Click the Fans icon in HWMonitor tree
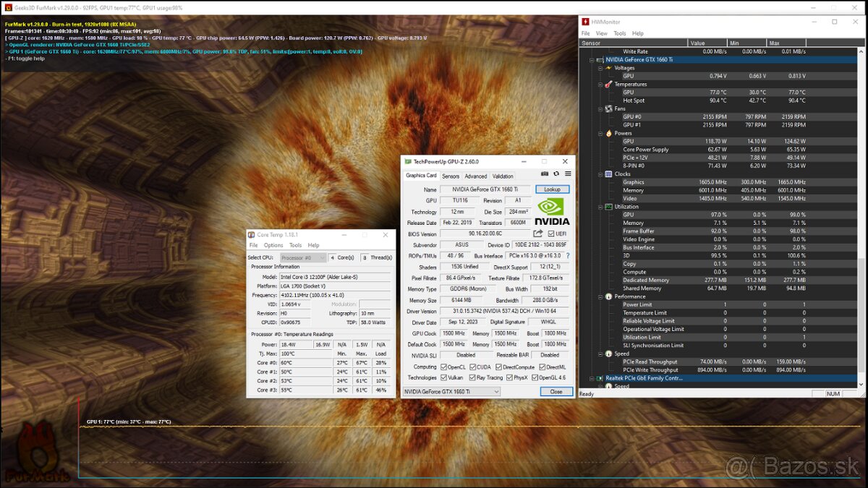The height and width of the screenshot is (488, 868). pos(608,108)
